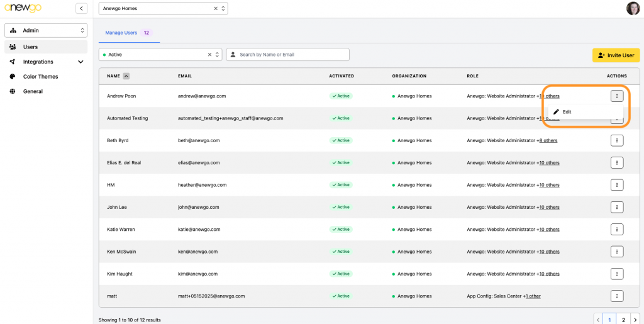This screenshot has width=644, height=324.
Task: Open the Anewgo Homes organization dropdown
Action: tap(163, 8)
